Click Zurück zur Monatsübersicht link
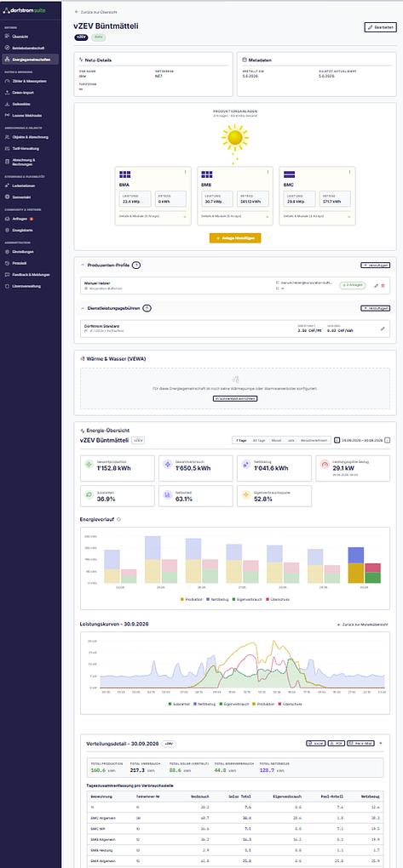This screenshot has height=868, width=403. [x=363, y=624]
